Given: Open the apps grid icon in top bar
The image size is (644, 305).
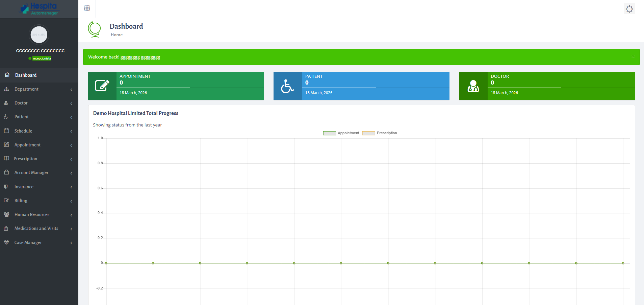Looking at the screenshot, I should [x=87, y=7].
